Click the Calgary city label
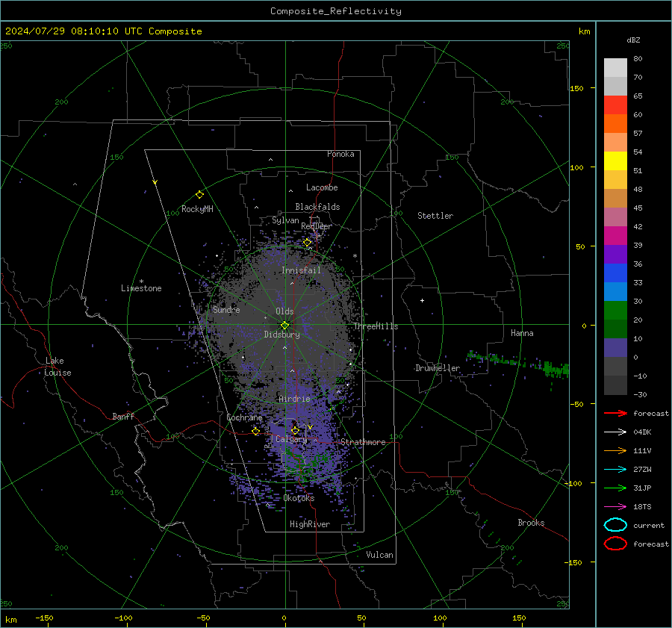The width and height of the screenshot is (672, 628). (291, 439)
